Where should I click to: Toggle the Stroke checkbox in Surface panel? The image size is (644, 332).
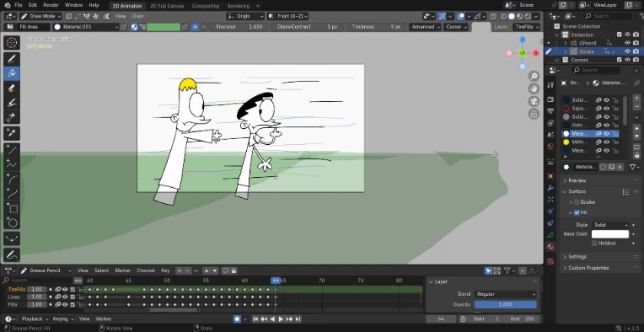[577, 202]
